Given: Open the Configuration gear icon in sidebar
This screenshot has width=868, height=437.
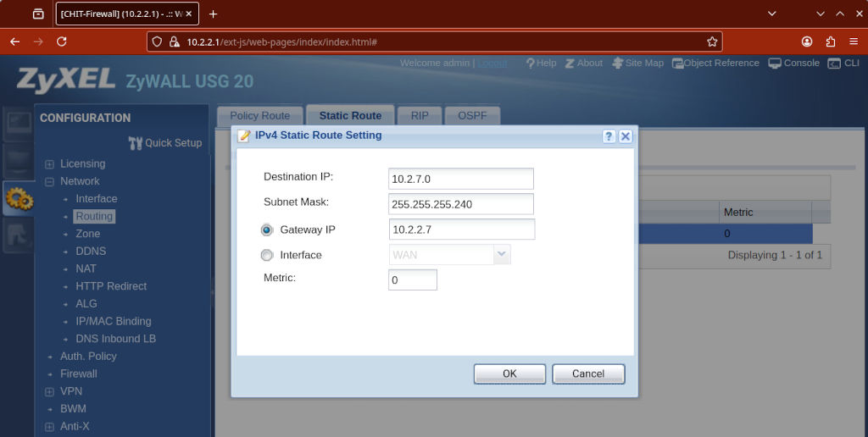Looking at the screenshot, I should [19, 198].
